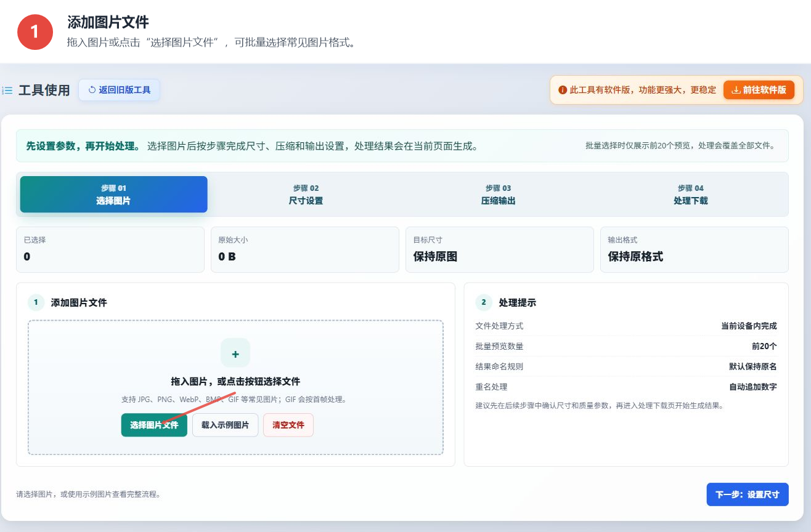Click the refresh icon in 返回旧版工具

coord(92,90)
